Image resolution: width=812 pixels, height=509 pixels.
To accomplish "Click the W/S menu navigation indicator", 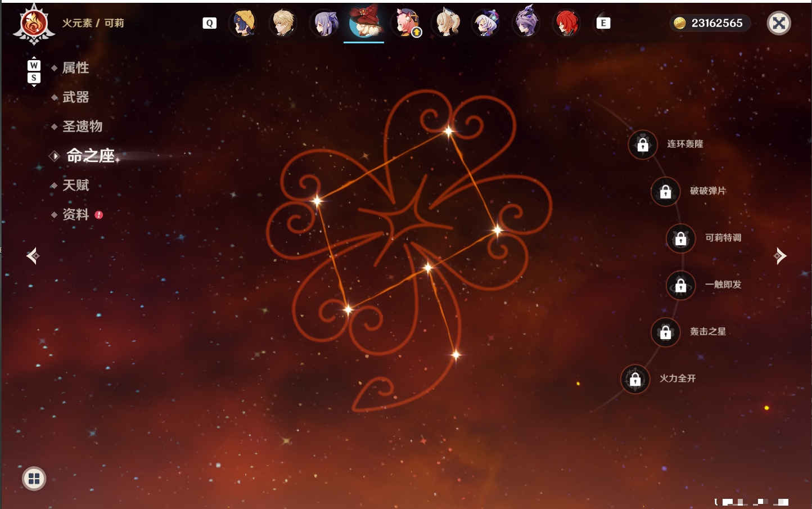I will pos(34,71).
